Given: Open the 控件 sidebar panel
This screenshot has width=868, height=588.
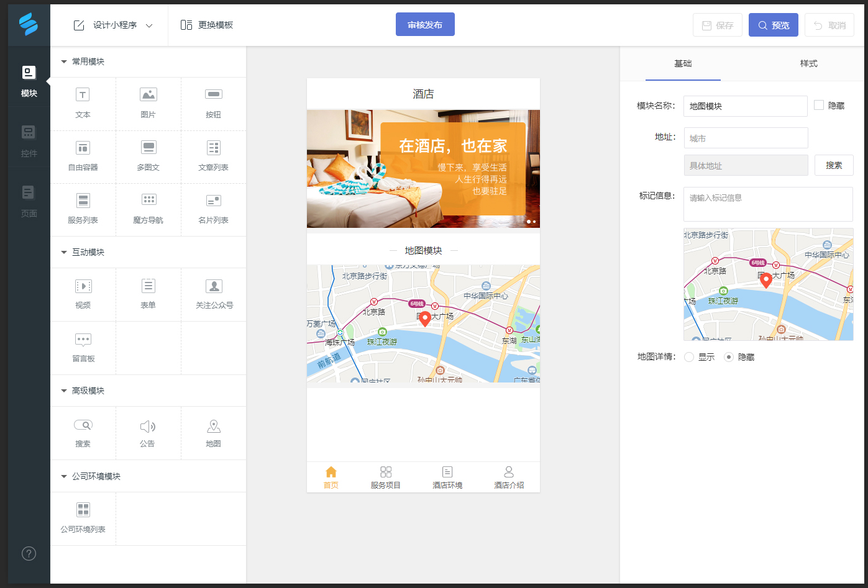Looking at the screenshot, I should pos(29,141).
